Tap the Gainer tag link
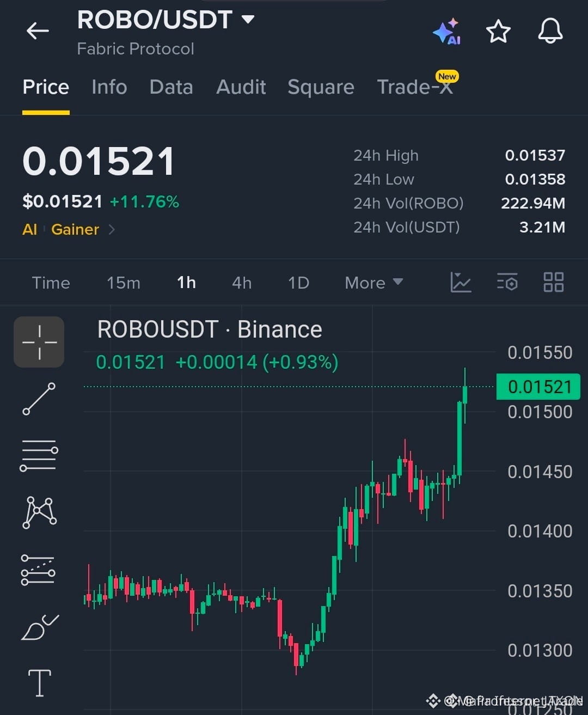 click(x=75, y=229)
